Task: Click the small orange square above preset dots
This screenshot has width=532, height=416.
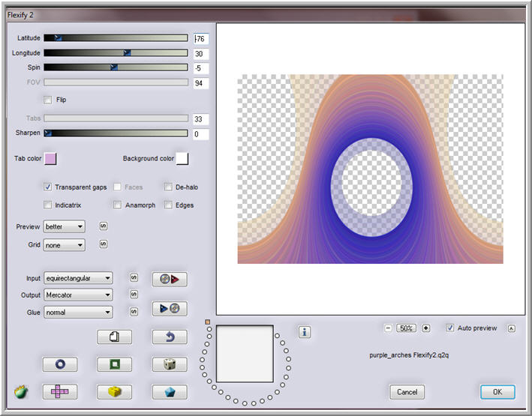Action: pyautogui.click(x=208, y=322)
